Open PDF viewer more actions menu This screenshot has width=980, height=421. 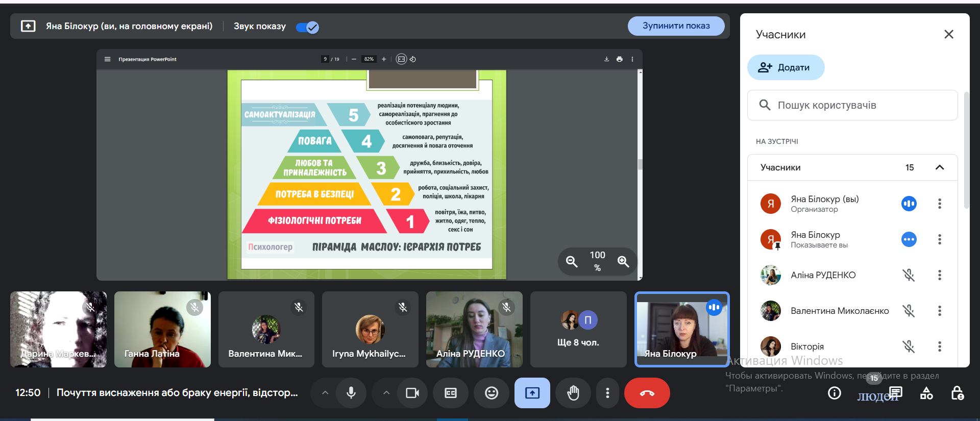click(632, 59)
